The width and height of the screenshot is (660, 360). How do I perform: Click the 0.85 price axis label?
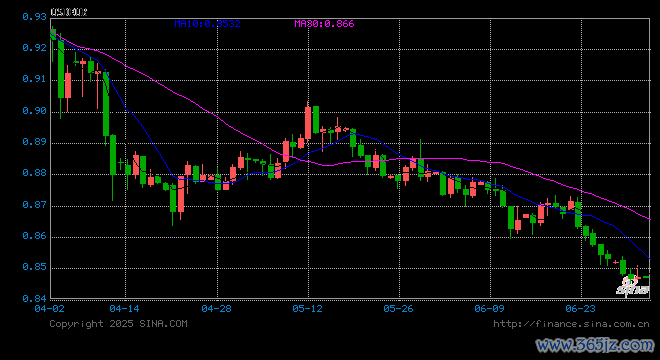click(x=34, y=267)
